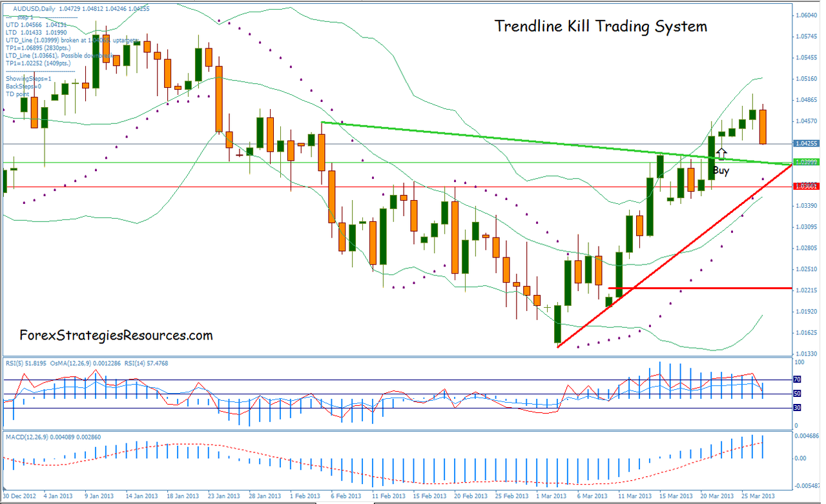Select the 'LTD 1.01433 1.01990' line

tap(36, 32)
